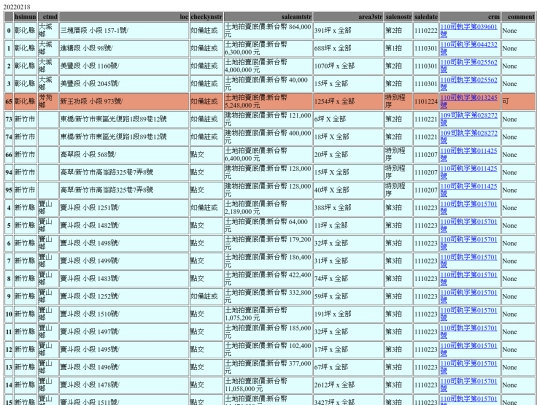This screenshot has height=405, width=540.
Task: Select sale amount cell with 1,075,200
Action: (x=268, y=314)
